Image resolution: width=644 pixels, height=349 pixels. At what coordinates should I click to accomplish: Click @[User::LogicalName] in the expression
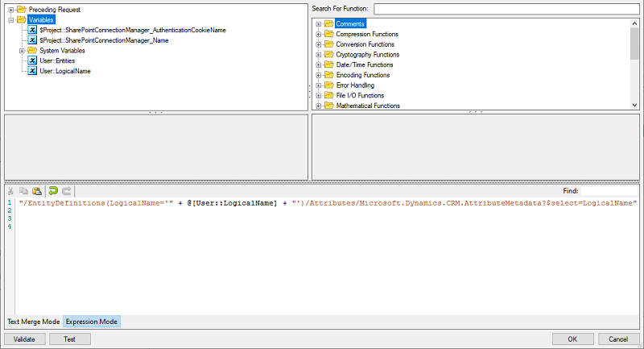pyautogui.click(x=232, y=202)
